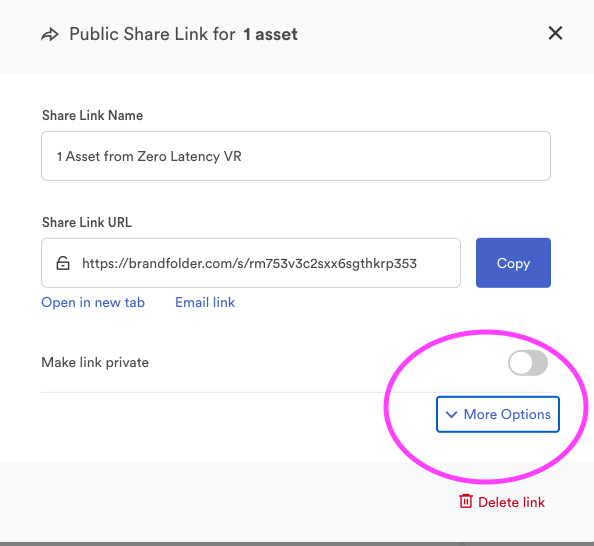Click the chevron arrow inside More Options
This screenshot has width=594, height=546.
pyautogui.click(x=451, y=415)
